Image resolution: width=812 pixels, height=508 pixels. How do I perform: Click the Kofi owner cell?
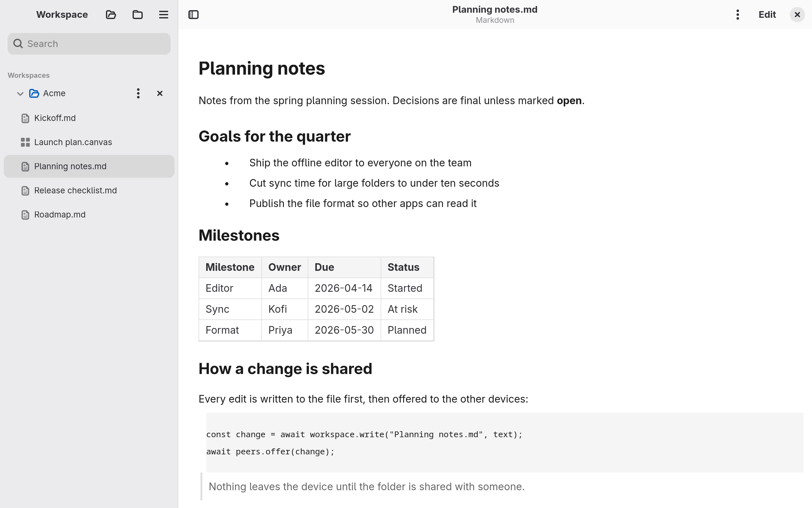click(285, 309)
